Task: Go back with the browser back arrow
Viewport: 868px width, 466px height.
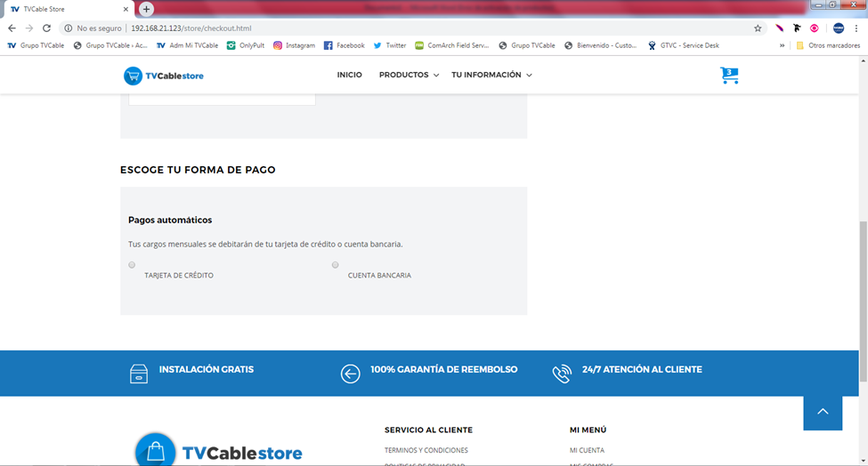Action: 12,28
